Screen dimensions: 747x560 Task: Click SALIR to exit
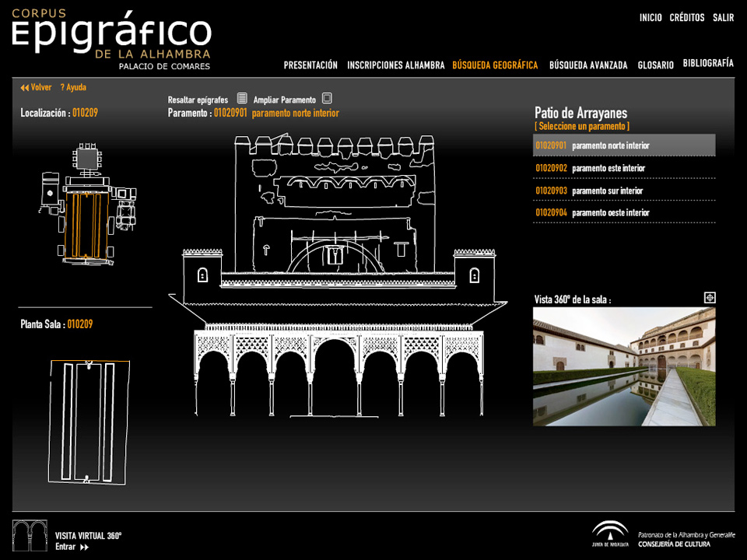(723, 18)
